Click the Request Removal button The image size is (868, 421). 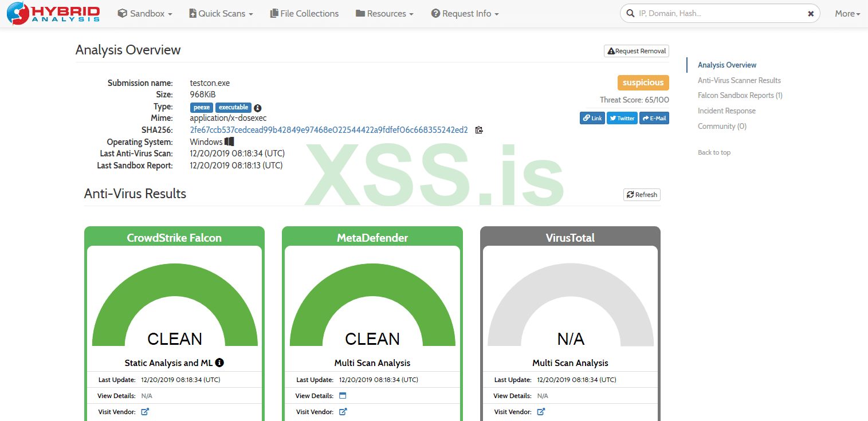click(637, 51)
